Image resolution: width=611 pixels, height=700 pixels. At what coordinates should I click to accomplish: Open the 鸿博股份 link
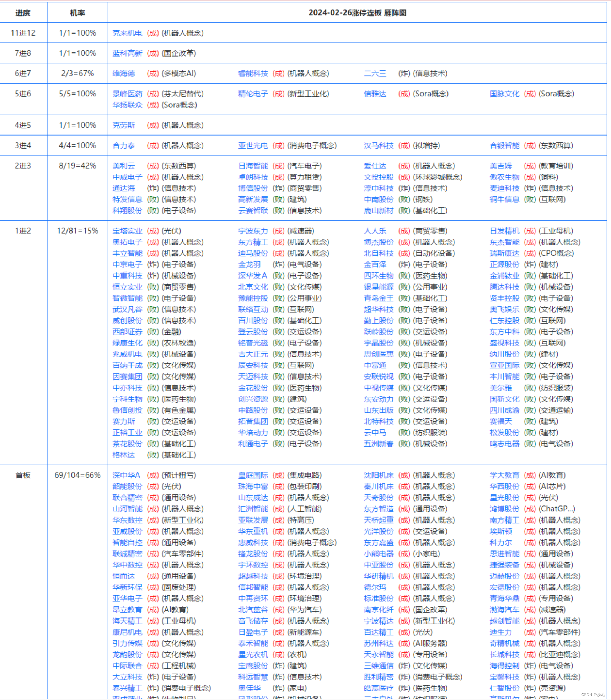tap(504, 509)
